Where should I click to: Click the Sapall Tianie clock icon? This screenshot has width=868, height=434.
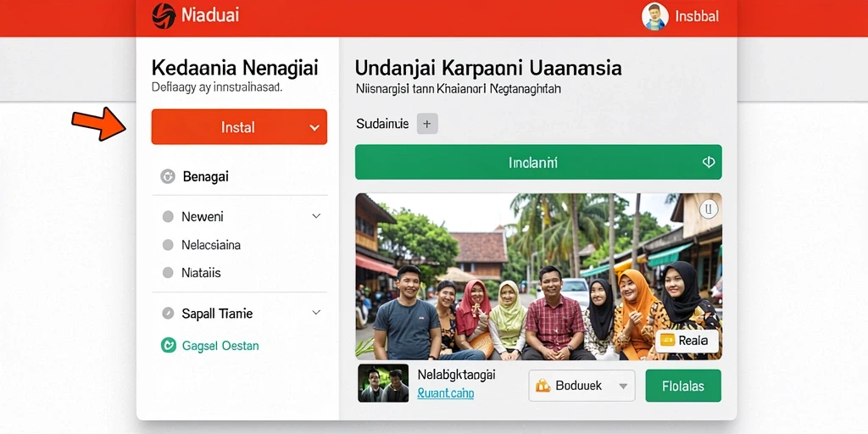coord(168,314)
